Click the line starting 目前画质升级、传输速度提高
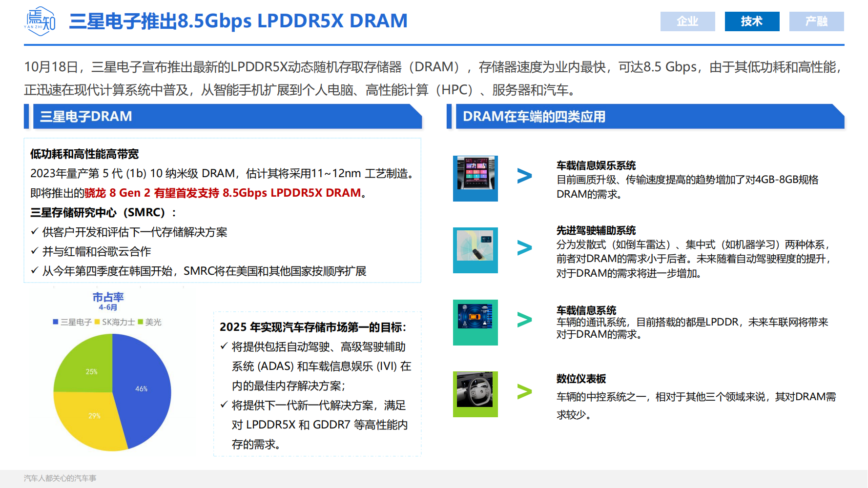Viewport: 868px width, 488px height. click(x=687, y=180)
